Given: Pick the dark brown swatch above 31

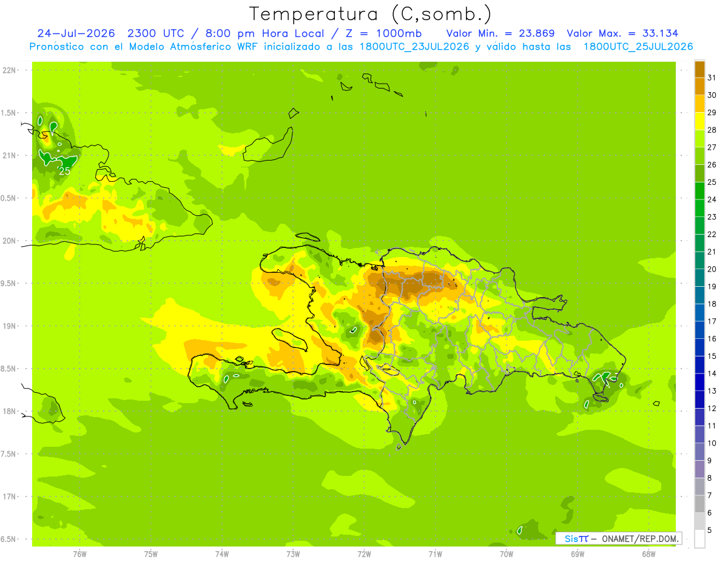Looking at the screenshot, I should (x=699, y=69).
